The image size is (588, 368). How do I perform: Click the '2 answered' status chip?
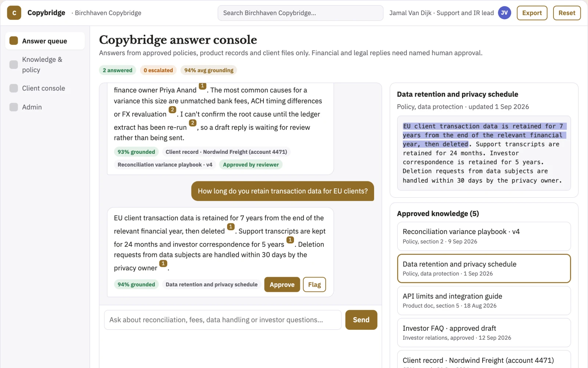118,70
